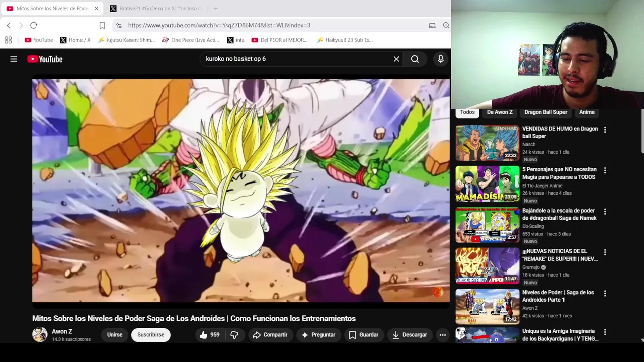Image resolution: width=644 pixels, height=362 pixels.
Task: Open Bajándole a la escala de poder thumbnail
Action: tap(488, 225)
